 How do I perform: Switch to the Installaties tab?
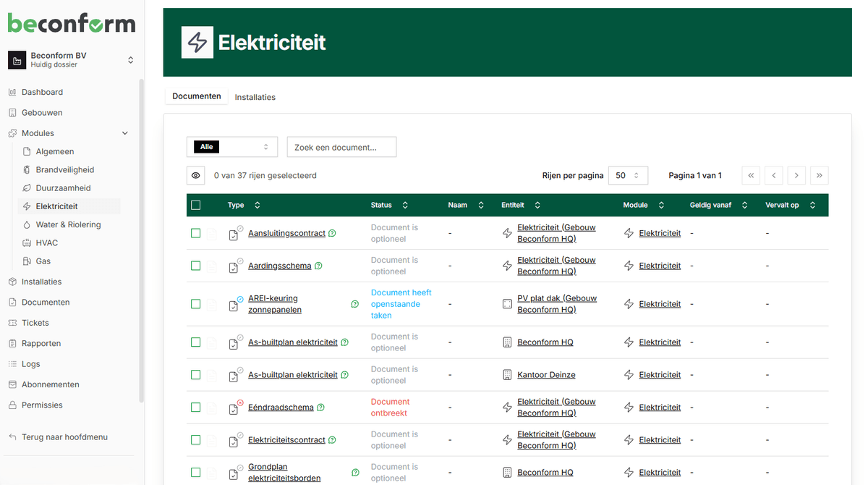[x=255, y=97]
